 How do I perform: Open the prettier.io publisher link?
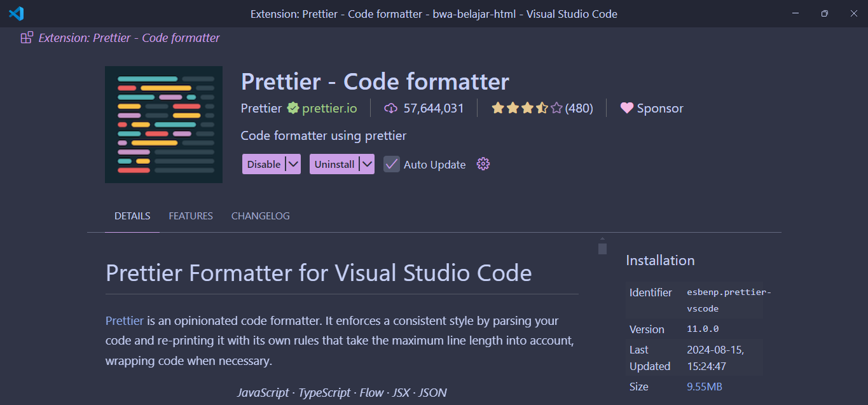329,108
